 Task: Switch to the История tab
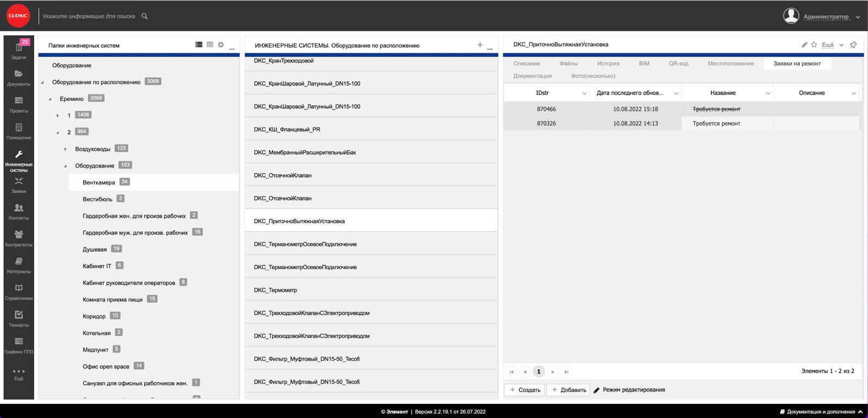coord(608,64)
